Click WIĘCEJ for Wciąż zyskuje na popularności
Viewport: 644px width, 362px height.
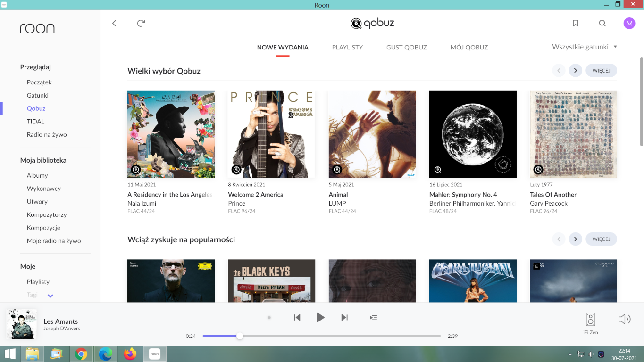[x=601, y=239]
